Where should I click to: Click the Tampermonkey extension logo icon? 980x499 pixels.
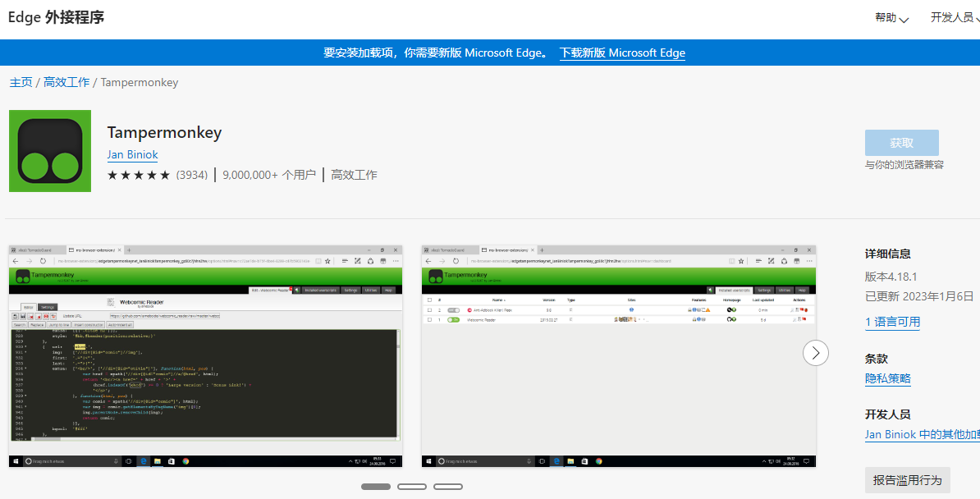(x=50, y=151)
